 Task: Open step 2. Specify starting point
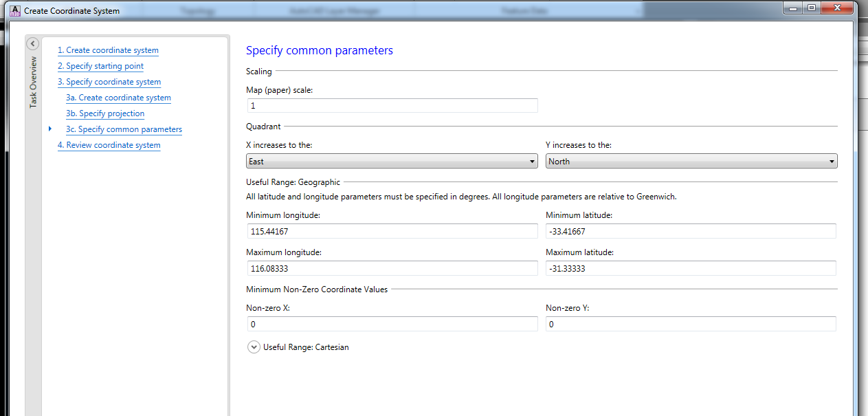click(100, 66)
